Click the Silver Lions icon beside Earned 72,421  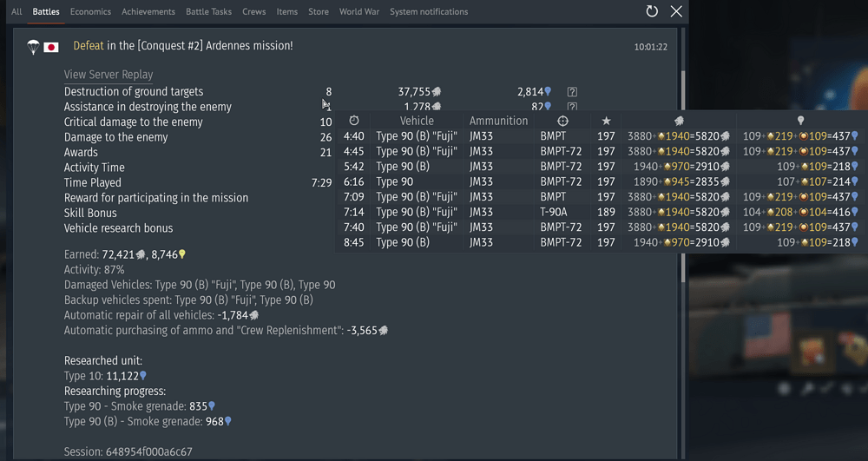pos(141,254)
